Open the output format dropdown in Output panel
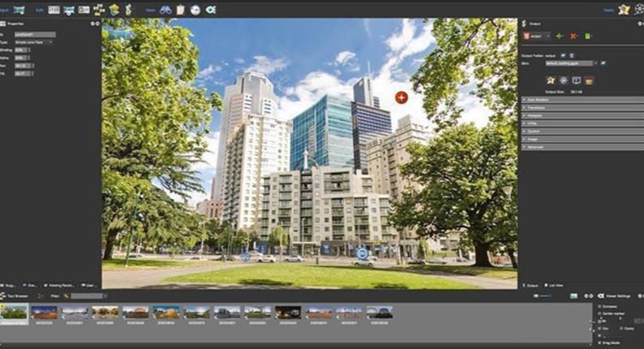644x349 pixels. 536,37
